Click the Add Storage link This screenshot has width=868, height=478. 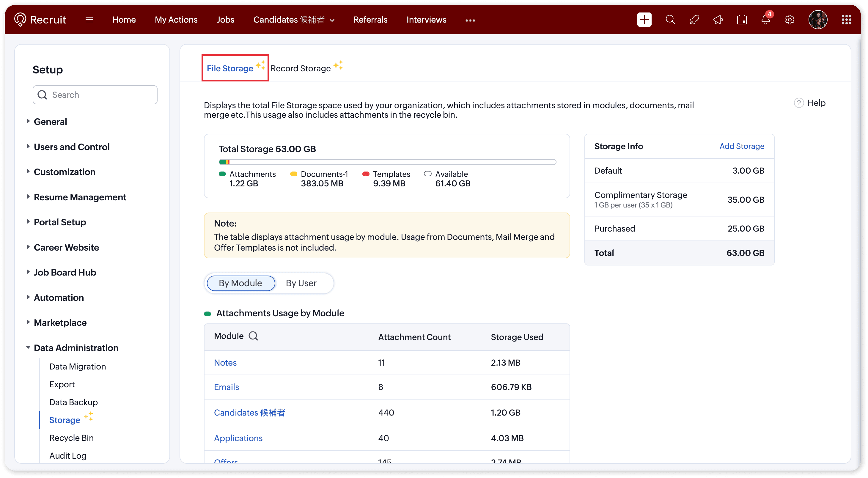742,146
